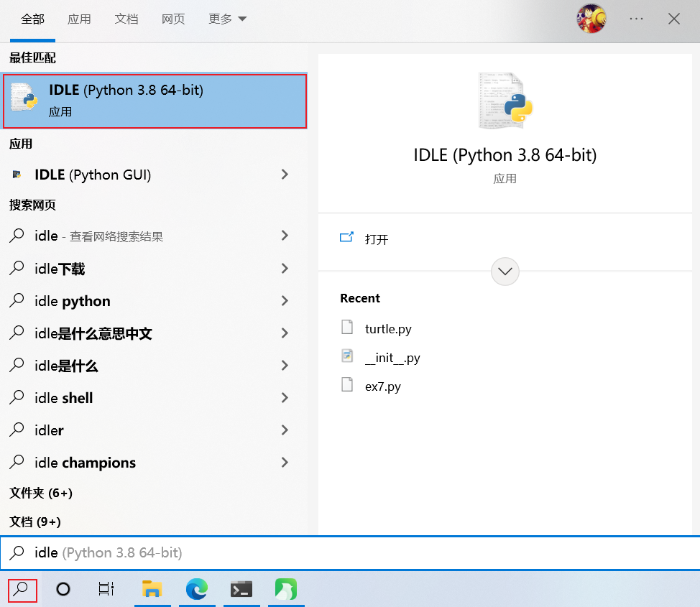Open Task View on the taskbar
The height and width of the screenshot is (607, 700).
pyautogui.click(x=106, y=589)
